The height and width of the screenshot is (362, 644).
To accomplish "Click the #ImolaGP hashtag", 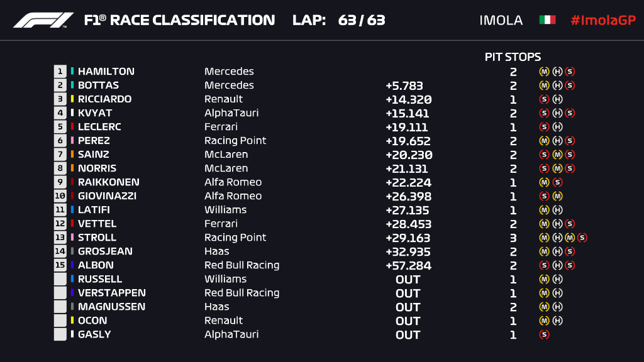I will click(602, 20).
